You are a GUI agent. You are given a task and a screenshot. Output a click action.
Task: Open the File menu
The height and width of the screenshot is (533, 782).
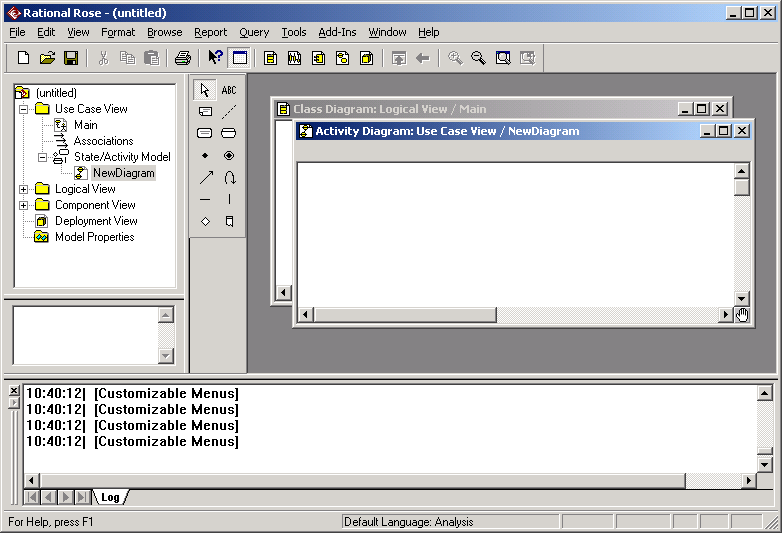coord(17,32)
